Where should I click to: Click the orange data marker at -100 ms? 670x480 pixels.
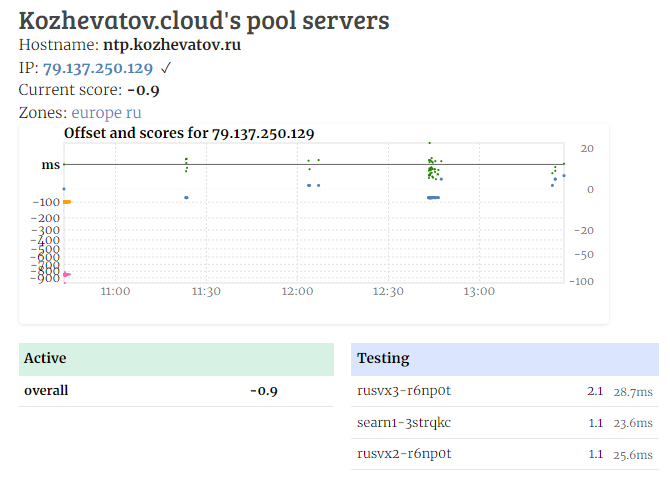click(67, 202)
